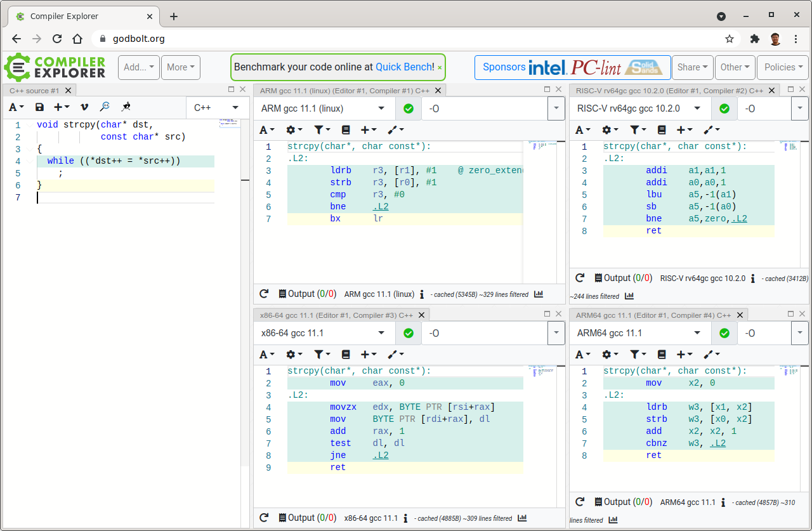Open output options gear in the RISC-V pane
Image resolution: width=812 pixels, height=531 pixels.
point(610,130)
